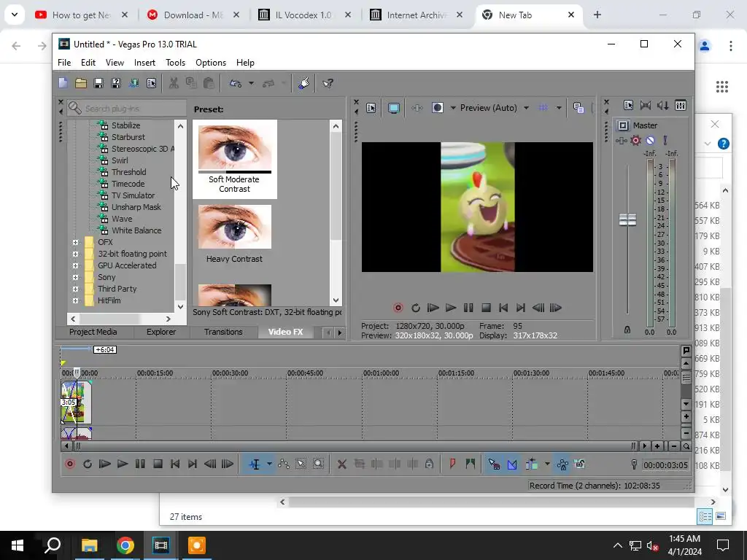
Task: Open Auto Ripple mode dropdown arrow
Action: point(547,464)
